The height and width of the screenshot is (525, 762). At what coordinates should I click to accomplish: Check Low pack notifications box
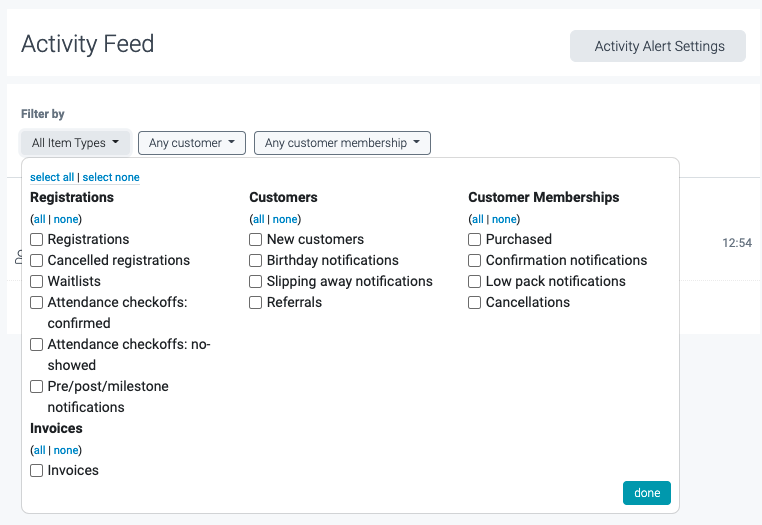[x=475, y=282]
